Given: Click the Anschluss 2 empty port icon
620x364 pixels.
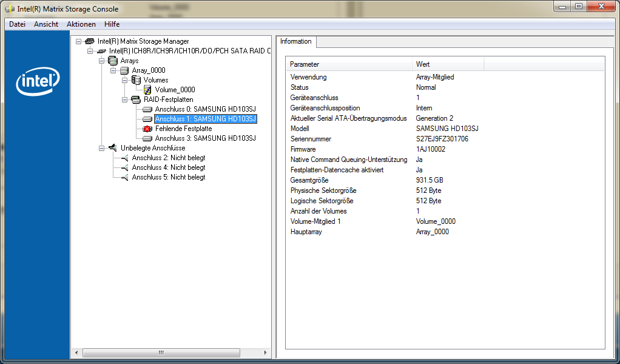Looking at the screenshot, I should pos(124,158).
